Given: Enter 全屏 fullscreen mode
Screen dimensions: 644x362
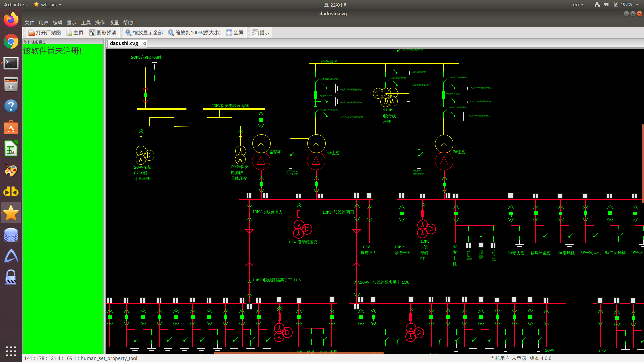Looking at the screenshot, I should click(x=229, y=33).
